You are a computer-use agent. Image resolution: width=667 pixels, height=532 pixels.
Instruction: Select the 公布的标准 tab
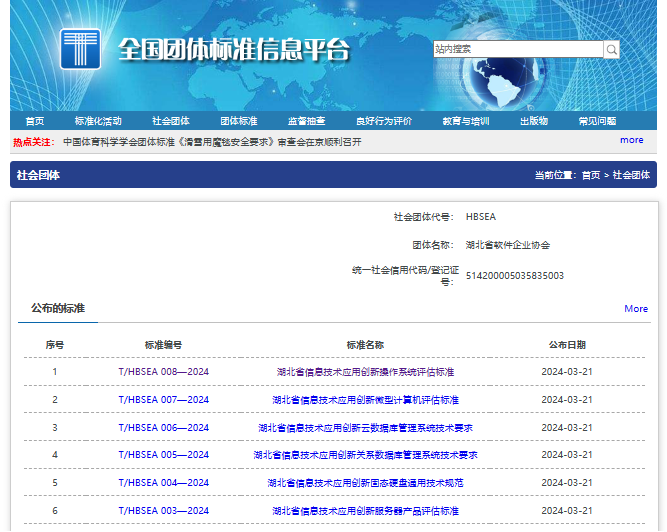[x=58, y=308]
